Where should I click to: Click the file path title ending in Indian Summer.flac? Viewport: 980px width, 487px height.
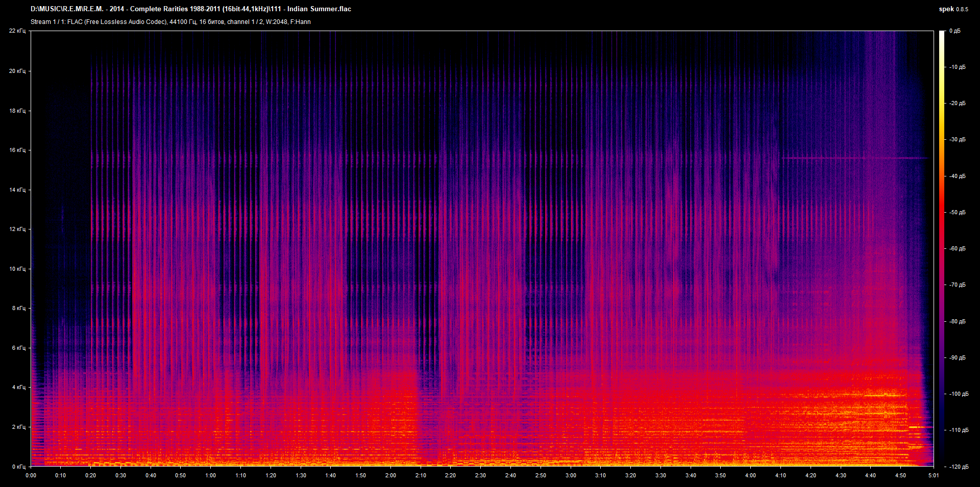point(190,9)
